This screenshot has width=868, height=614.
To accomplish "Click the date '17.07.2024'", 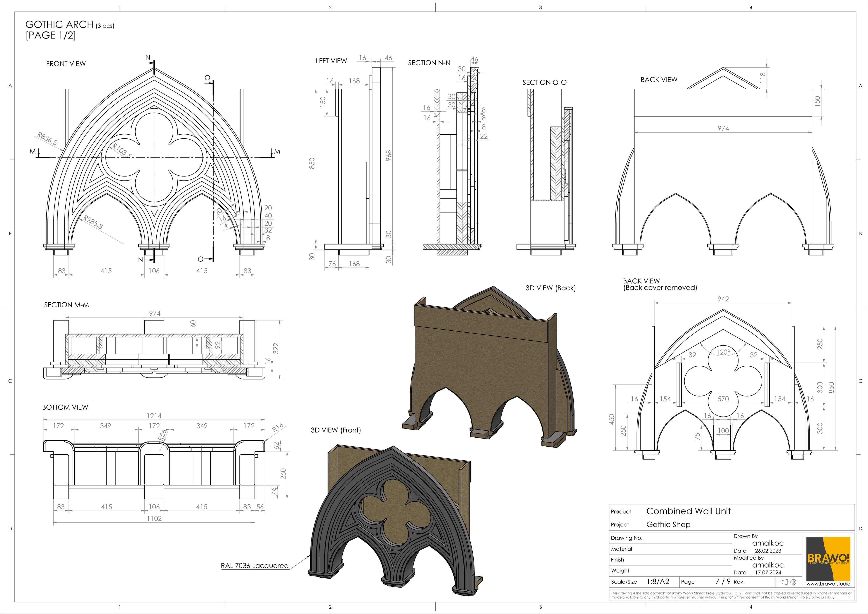I will click(768, 572).
